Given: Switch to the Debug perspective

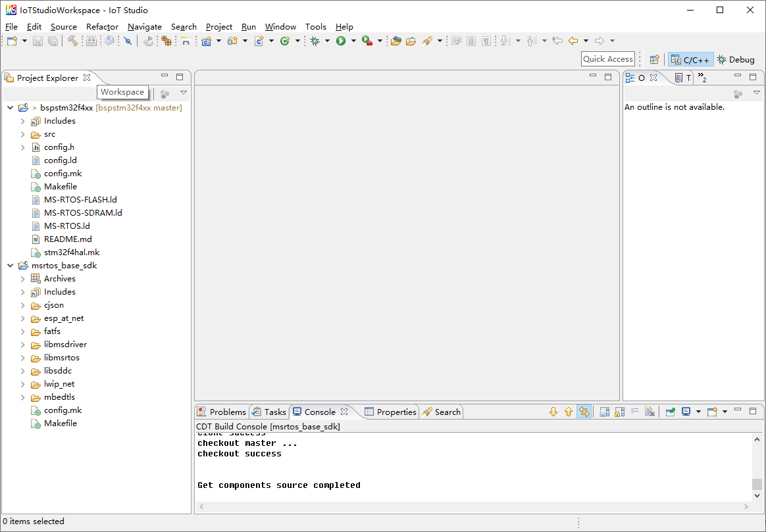Looking at the screenshot, I should tap(736, 60).
